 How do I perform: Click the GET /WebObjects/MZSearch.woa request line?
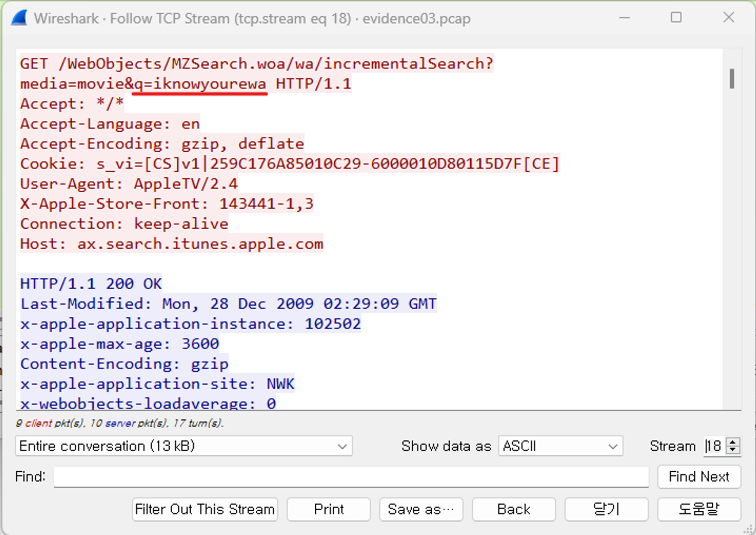click(x=257, y=64)
